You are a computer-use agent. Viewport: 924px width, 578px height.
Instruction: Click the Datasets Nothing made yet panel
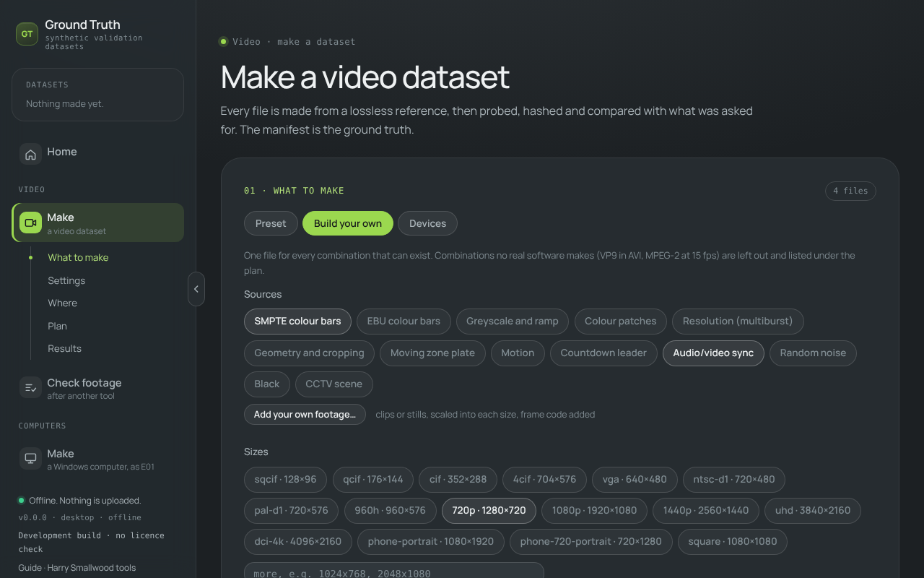click(x=98, y=95)
